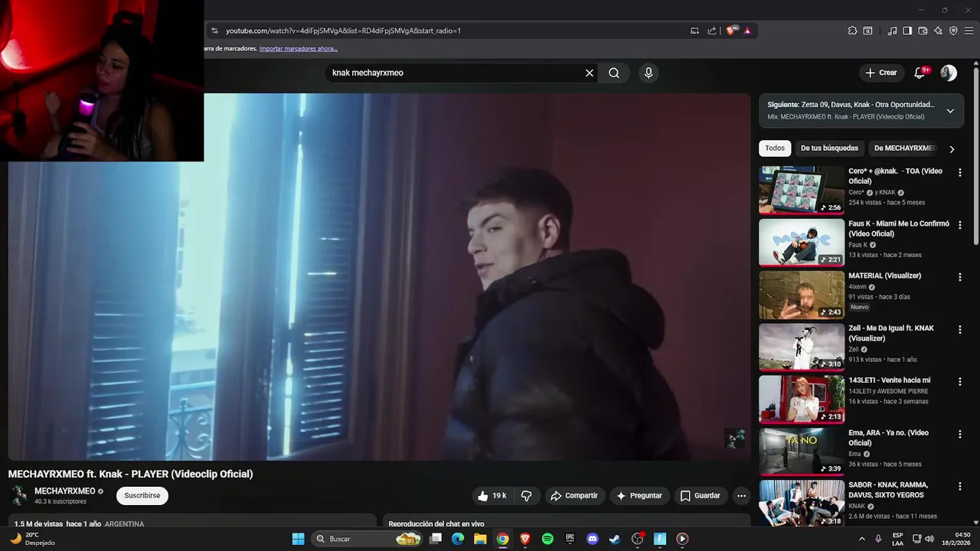Click the Importar marcadores ahora link
Screen dimensions: 980x551
pos(299,48)
